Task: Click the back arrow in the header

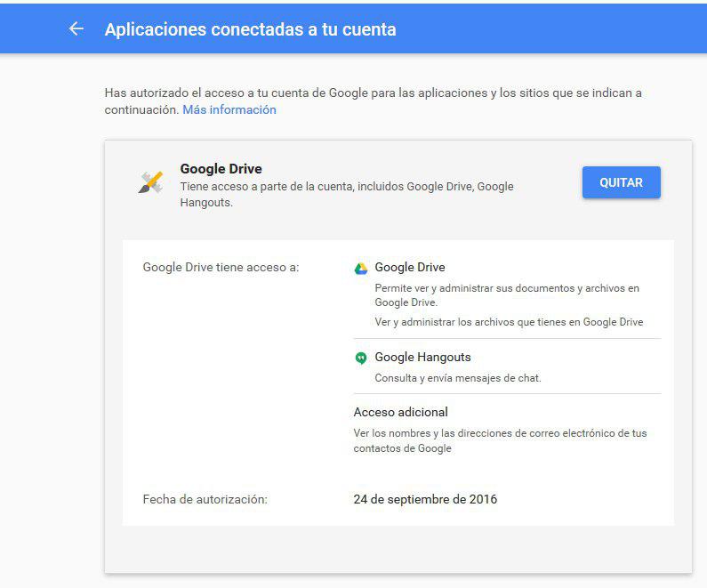Action: [76, 28]
